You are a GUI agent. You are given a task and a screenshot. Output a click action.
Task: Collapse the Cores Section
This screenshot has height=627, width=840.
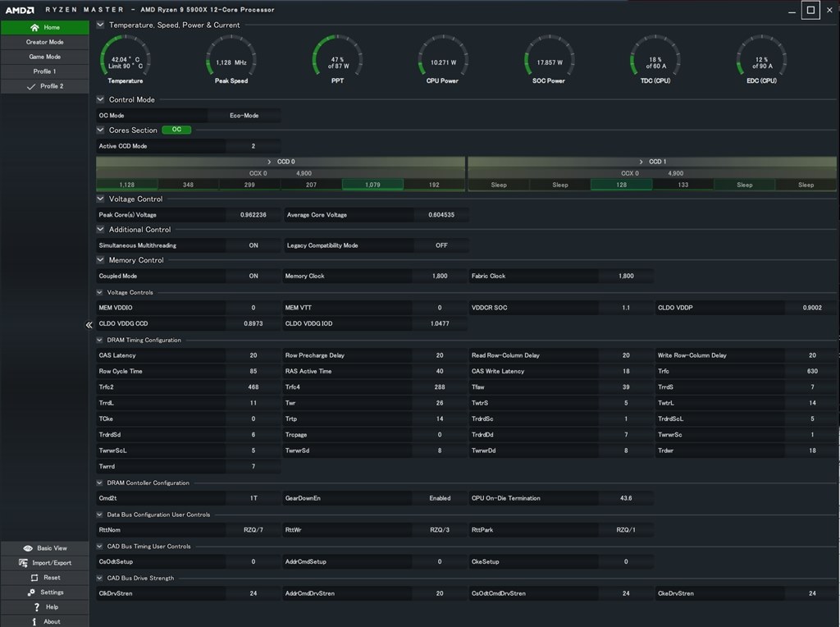tap(100, 130)
